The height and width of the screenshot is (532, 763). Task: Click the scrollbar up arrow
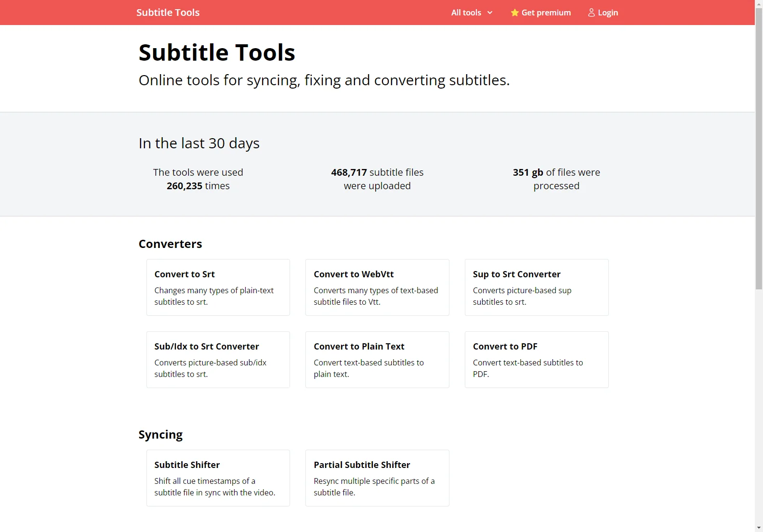[759, 4]
